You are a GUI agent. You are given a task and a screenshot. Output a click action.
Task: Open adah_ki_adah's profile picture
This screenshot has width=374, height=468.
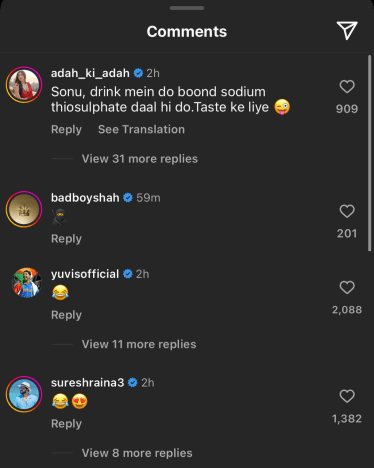[x=24, y=85]
